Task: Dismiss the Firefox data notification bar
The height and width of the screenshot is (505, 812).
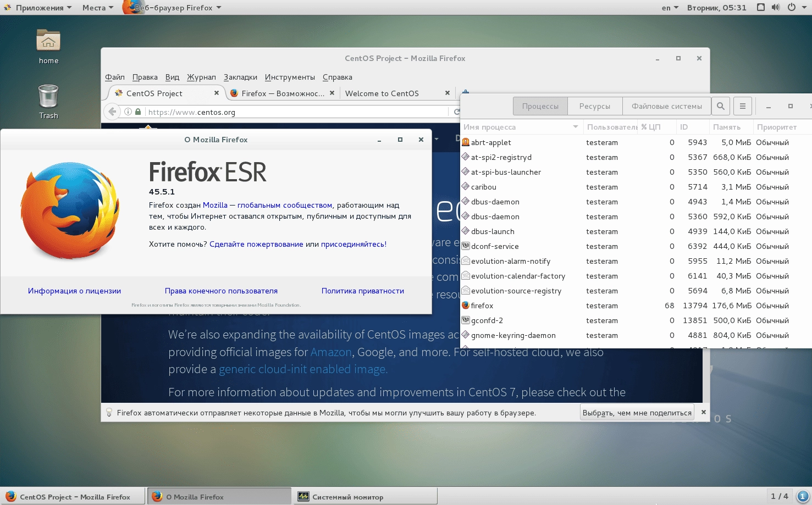Action: 703,412
